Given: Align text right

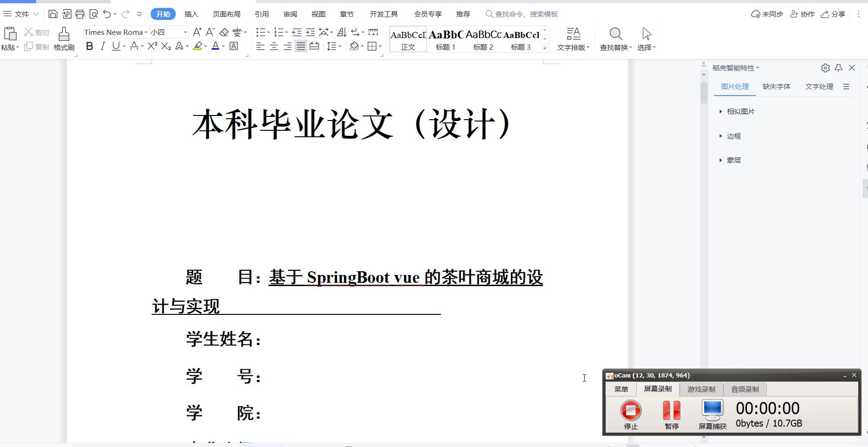Looking at the screenshot, I should (287, 46).
